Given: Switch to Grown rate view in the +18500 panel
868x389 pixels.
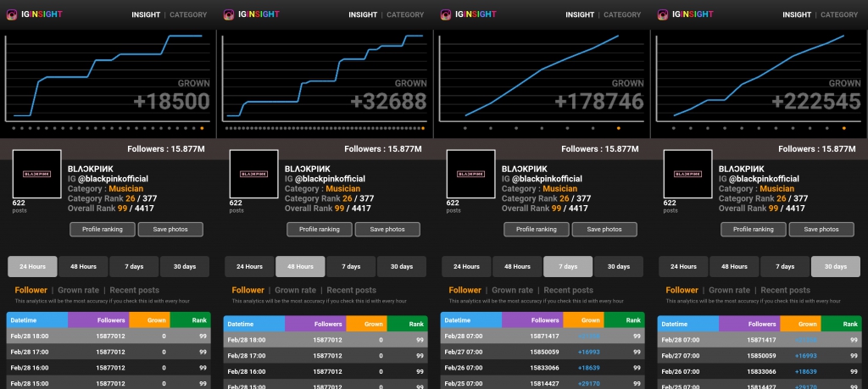Looking at the screenshot, I should click(79, 290).
